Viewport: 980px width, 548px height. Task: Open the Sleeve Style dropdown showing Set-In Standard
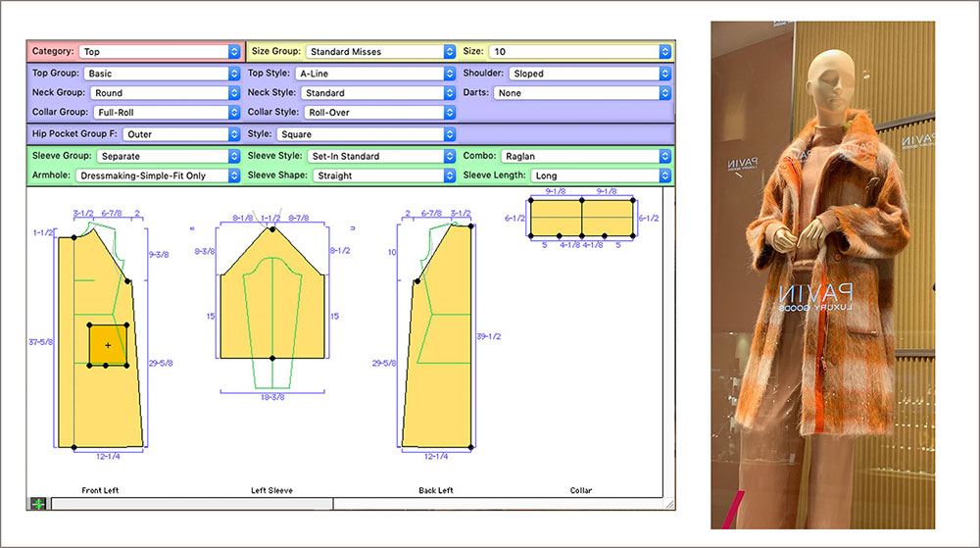pyautogui.click(x=381, y=156)
